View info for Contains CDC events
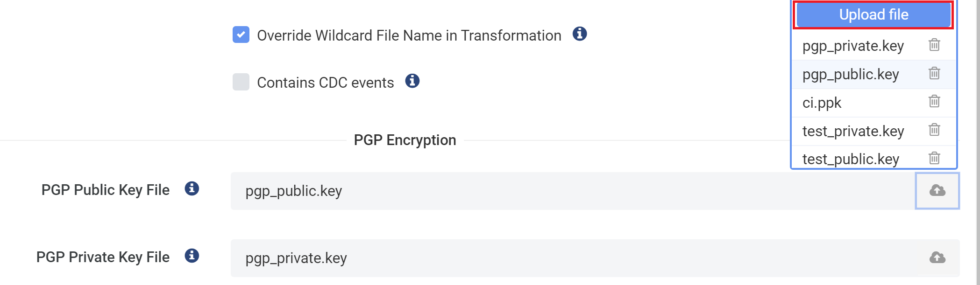 tap(412, 81)
